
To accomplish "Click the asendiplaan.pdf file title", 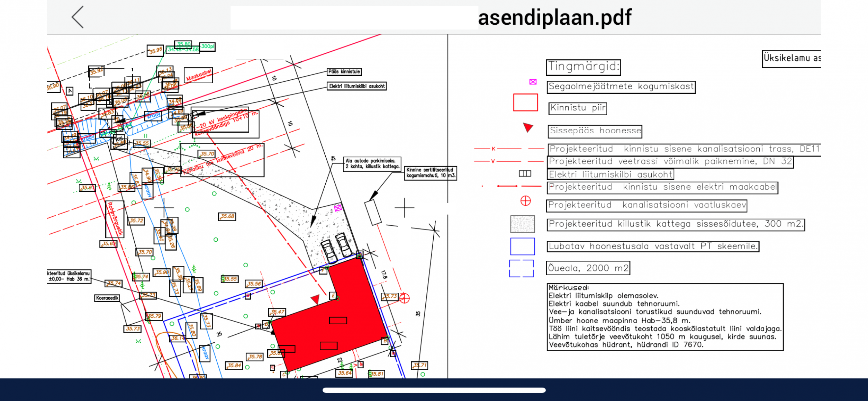I will (554, 17).
